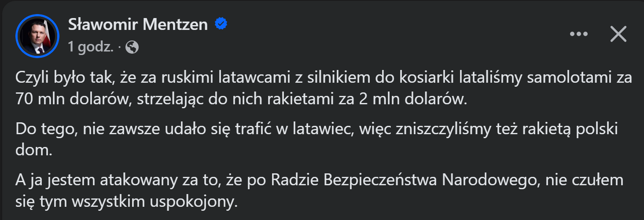The image size is (644, 220).
Task: Open the "1 godz." timestamp link
Action: (x=91, y=47)
